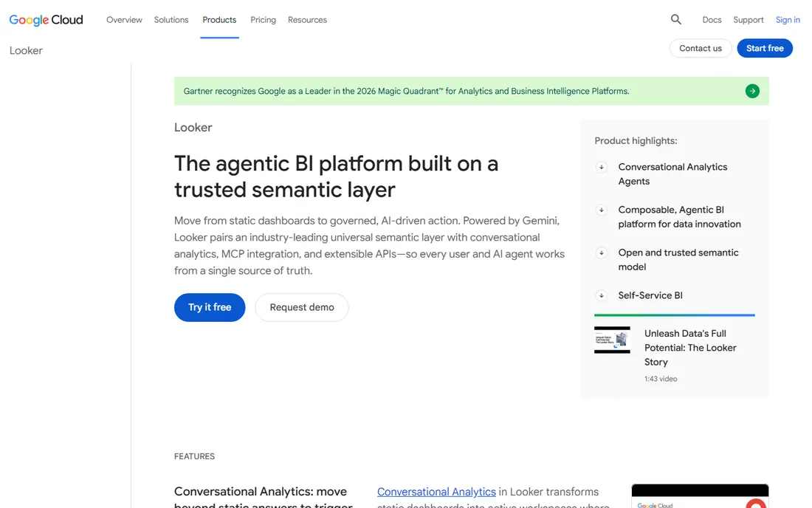
Task: Open the Gartner Magic Quadrant banner text
Action: pyautogui.click(x=406, y=91)
